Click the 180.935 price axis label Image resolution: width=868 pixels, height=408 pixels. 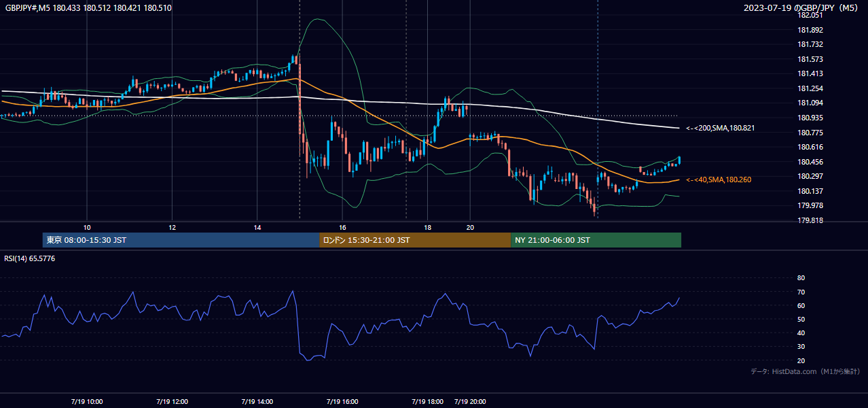(x=811, y=118)
